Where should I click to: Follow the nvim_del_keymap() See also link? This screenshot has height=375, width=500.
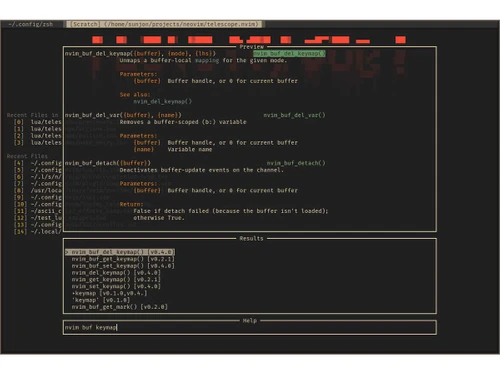pos(163,101)
